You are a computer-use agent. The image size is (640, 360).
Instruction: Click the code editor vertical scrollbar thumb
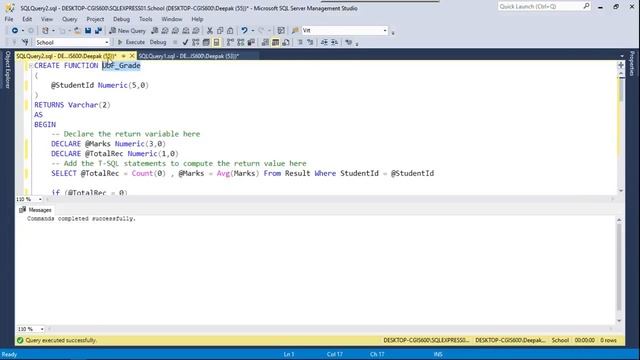click(x=621, y=90)
